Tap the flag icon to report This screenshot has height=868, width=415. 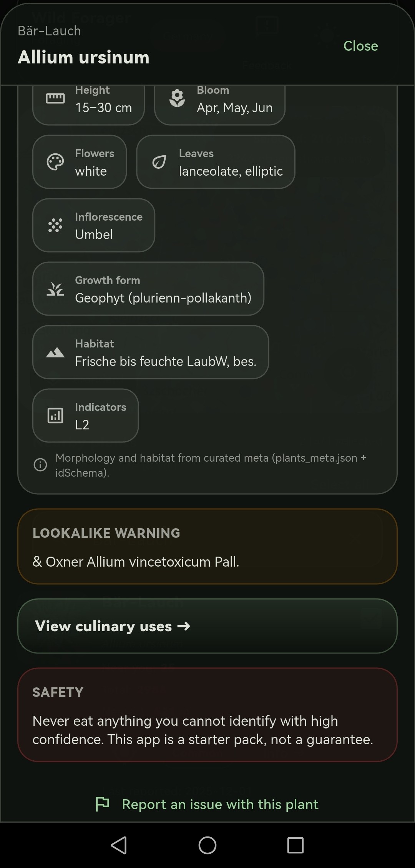point(103,804)
